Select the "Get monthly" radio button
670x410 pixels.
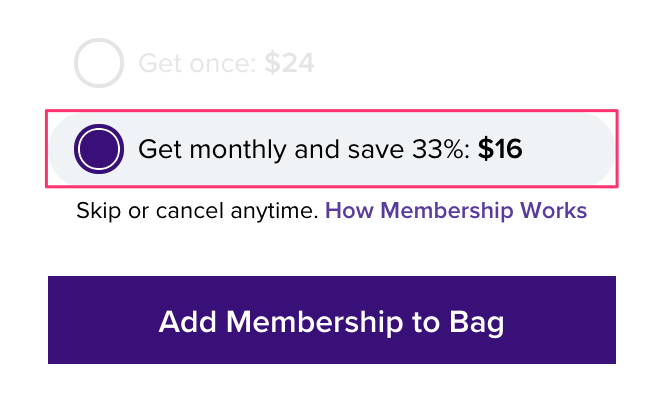tap(98, 150)
